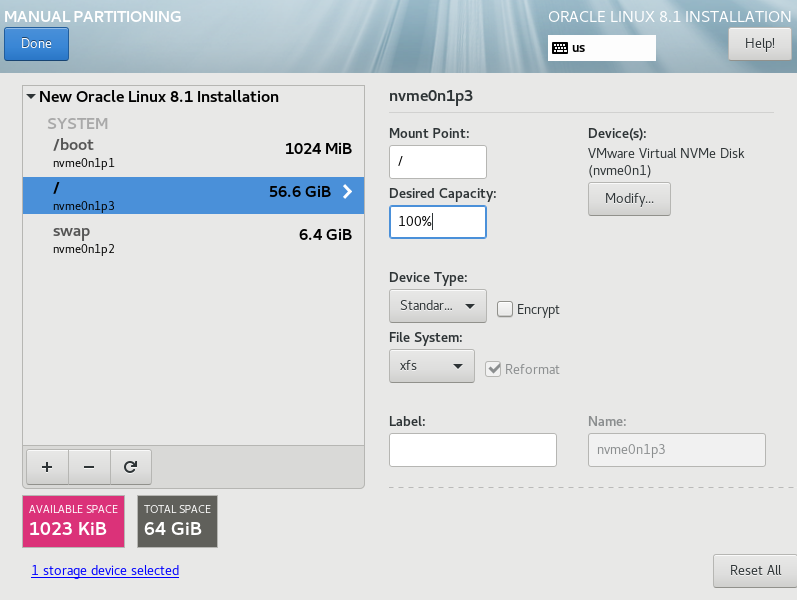
Task: Click the TOTAL SPACE 64 GiB box
Action: coord(177,521)
